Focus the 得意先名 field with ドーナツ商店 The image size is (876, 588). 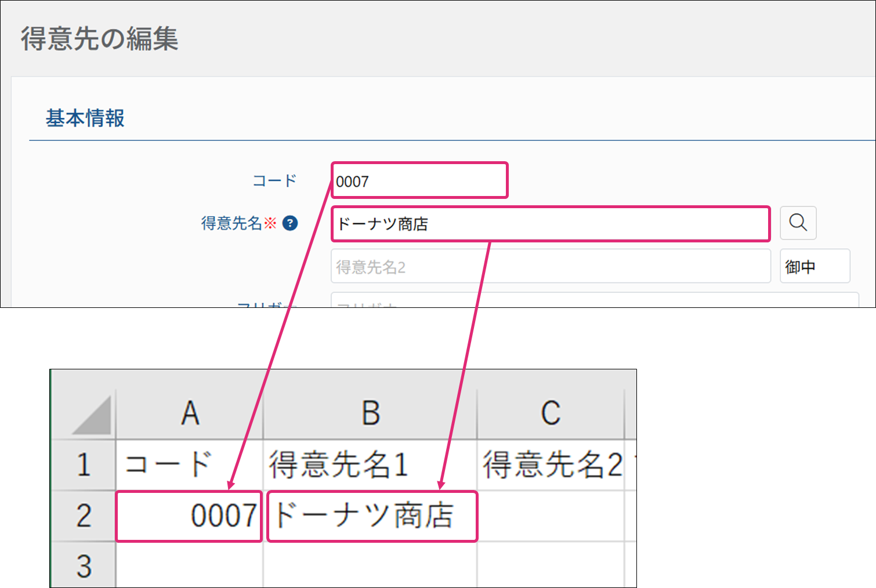pos(550,224)
